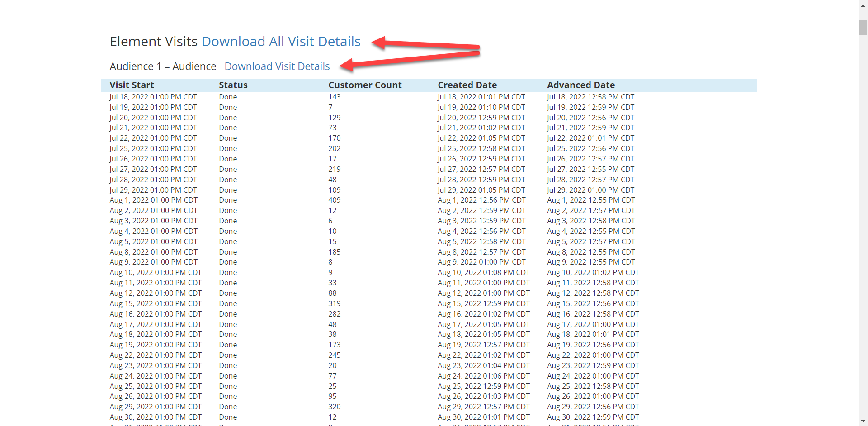Click the Element Visits heading text
Image resolution: width=868 pixels, height=426 pixels.
point(154,42)
